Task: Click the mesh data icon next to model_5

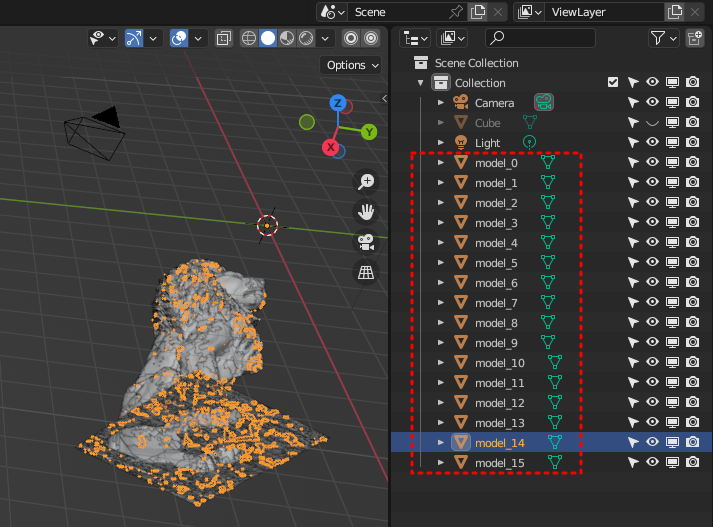Action: pyautogui.click(x=548, y=262)
